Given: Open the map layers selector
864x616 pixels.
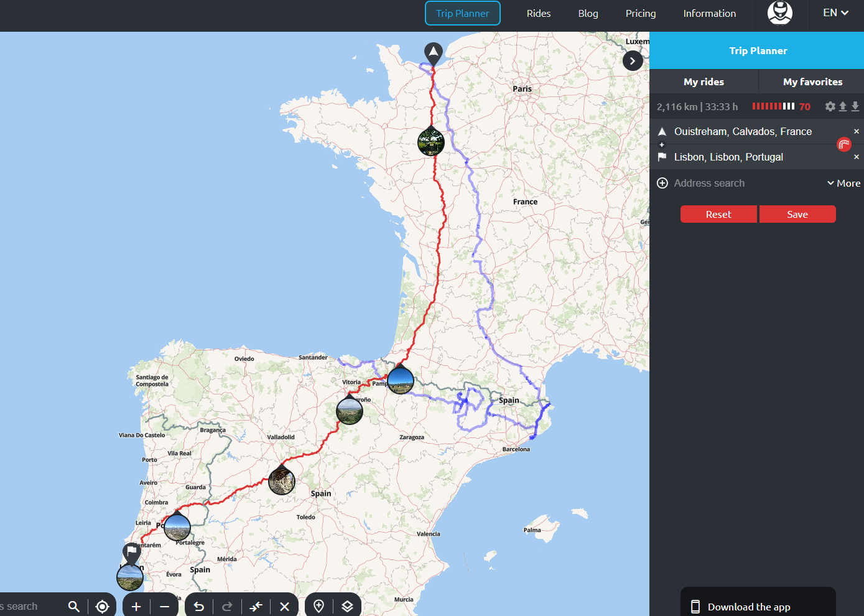Looking at the screenshot, I should 347,606.
